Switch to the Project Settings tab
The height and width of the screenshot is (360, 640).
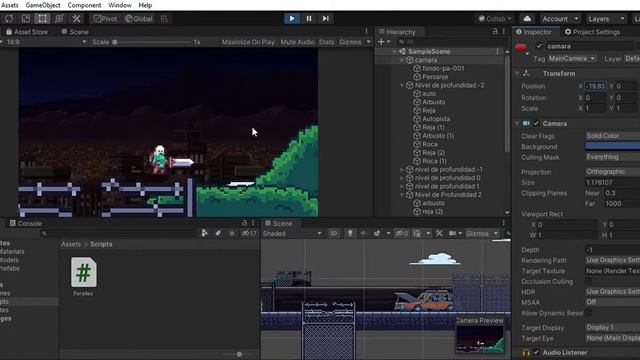pyautogui.click(x=592, y=32)
